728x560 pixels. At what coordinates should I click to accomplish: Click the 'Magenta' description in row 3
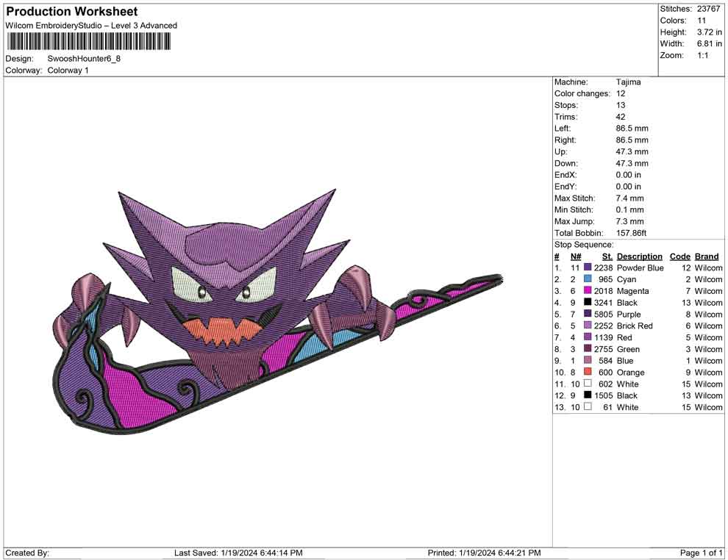(632, 291)
